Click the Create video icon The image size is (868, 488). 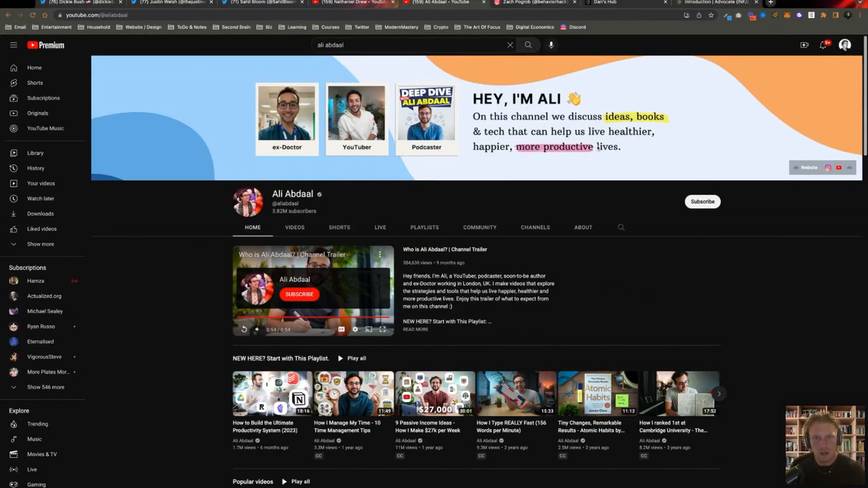pyautogui.click(x=804, y=45)
